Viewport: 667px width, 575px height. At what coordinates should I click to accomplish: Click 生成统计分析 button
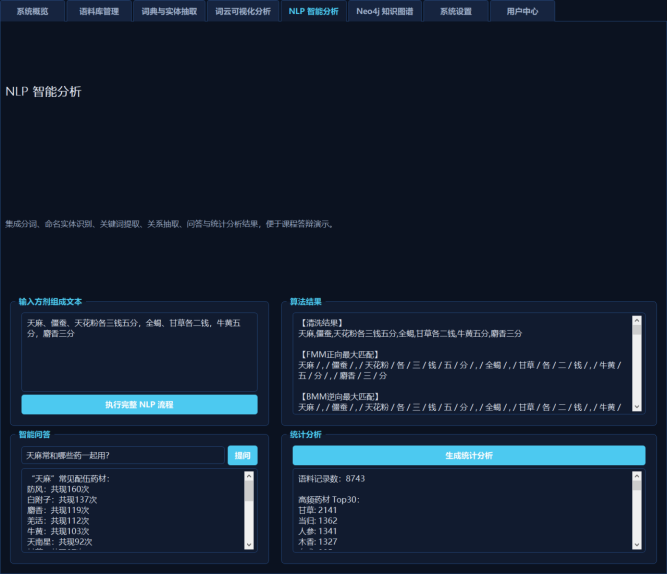coord(469,455)
